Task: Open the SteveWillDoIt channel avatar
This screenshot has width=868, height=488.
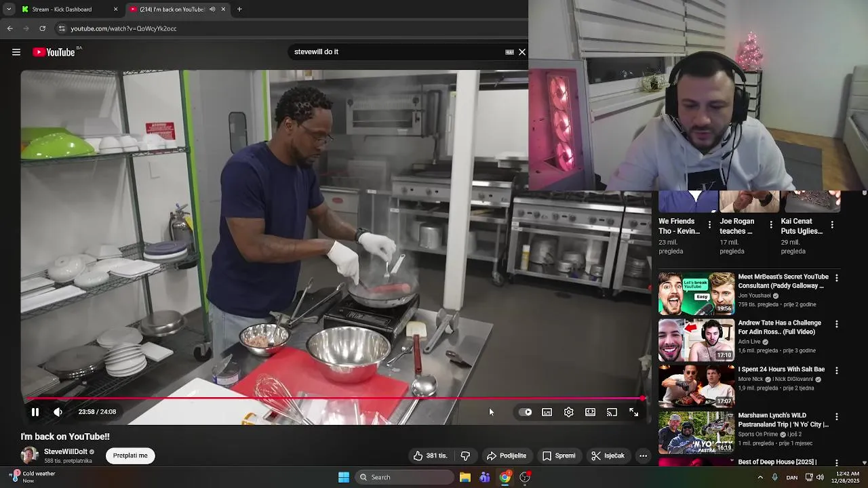Action: (x=29, y=455)
